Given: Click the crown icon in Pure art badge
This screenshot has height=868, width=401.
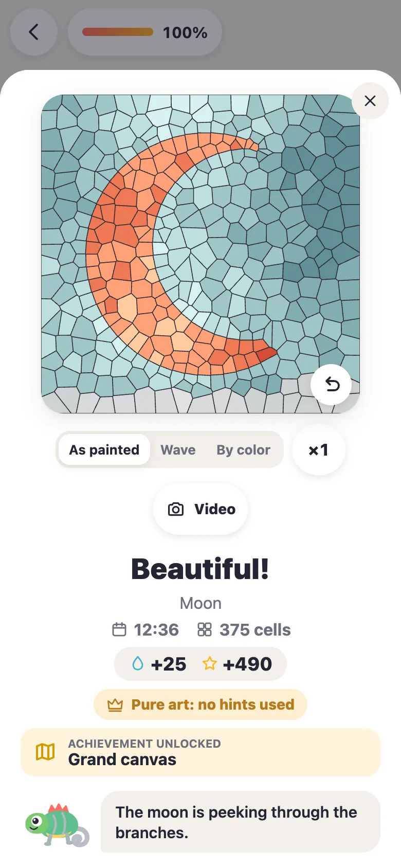Looking at the screenshot, I should tap(115, 704).
